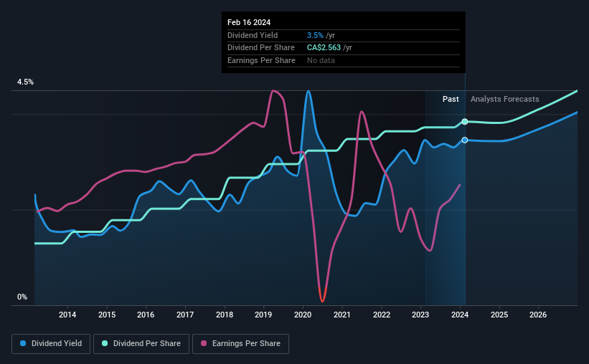The image size is (589, 364).
Task: Click the 2017 label on the time axis
Action: pyautogui.click(x=185, y=315)
